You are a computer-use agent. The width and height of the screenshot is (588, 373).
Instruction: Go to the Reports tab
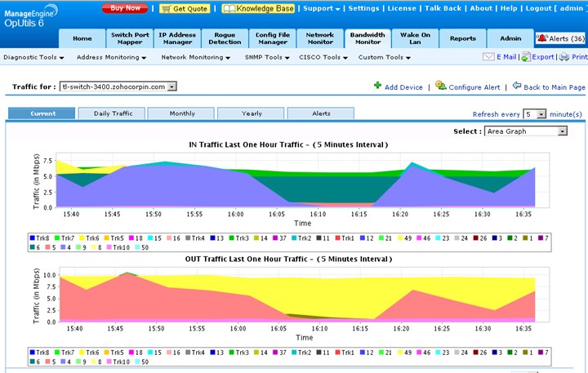tap(463, 38)
